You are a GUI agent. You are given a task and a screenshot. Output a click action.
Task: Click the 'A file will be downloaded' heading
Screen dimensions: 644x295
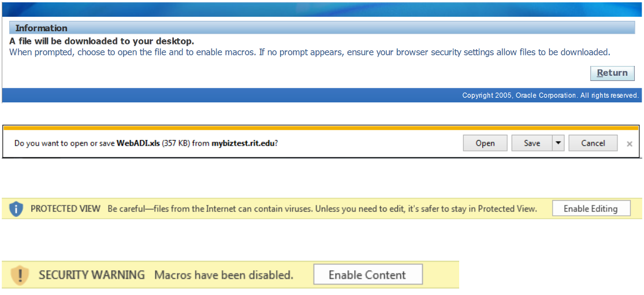102,41
